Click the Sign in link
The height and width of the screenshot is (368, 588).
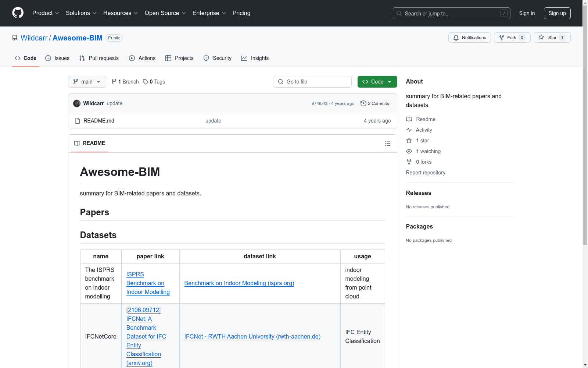coord(527,13)
